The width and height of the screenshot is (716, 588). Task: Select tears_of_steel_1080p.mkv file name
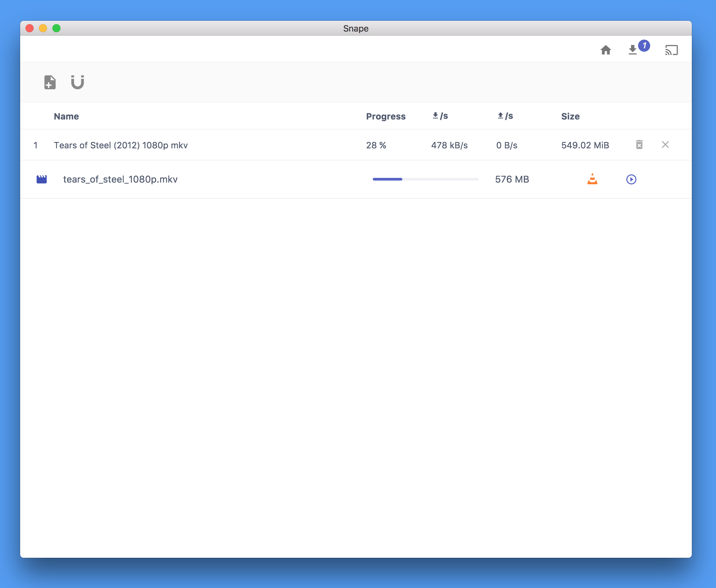click(x=120, y=179)
